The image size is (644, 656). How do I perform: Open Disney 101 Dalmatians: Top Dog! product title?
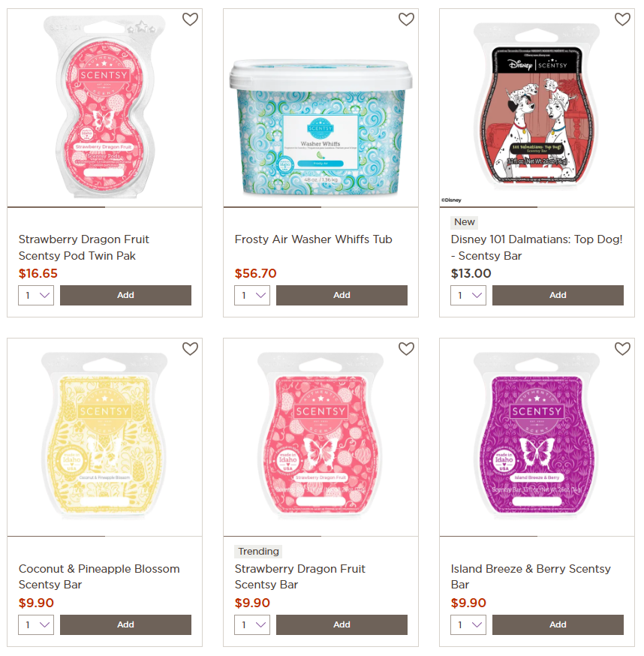[537, 247]
